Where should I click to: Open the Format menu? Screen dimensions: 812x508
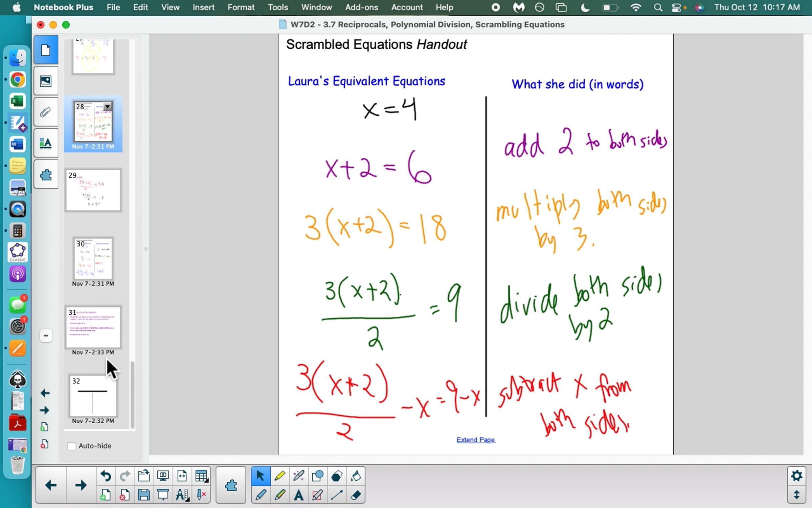241,7
